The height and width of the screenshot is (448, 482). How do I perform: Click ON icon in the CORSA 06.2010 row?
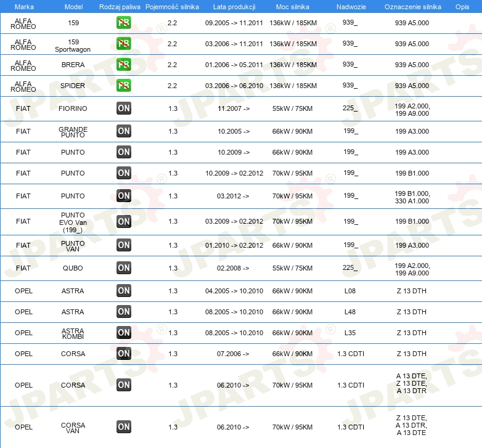(x=123, y=385)
